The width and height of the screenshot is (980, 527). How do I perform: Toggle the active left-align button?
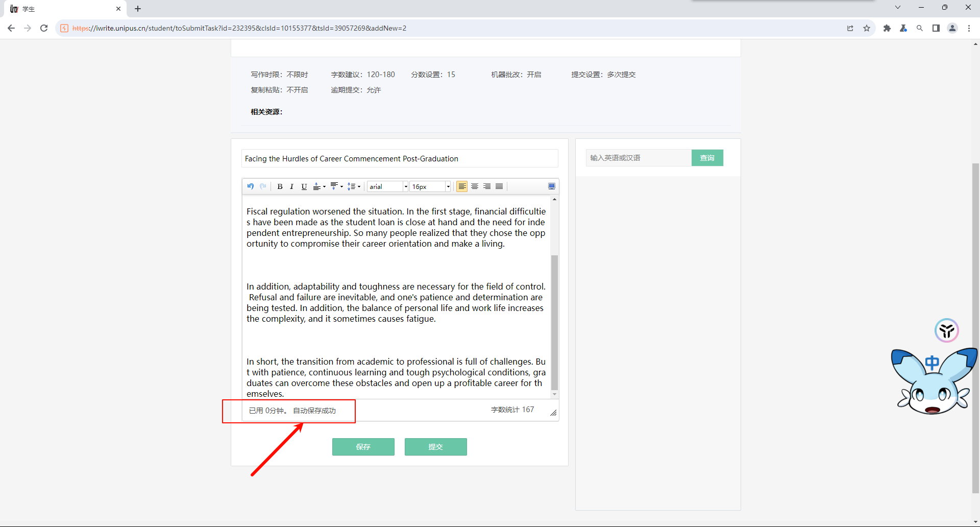(x=462, y=186)
